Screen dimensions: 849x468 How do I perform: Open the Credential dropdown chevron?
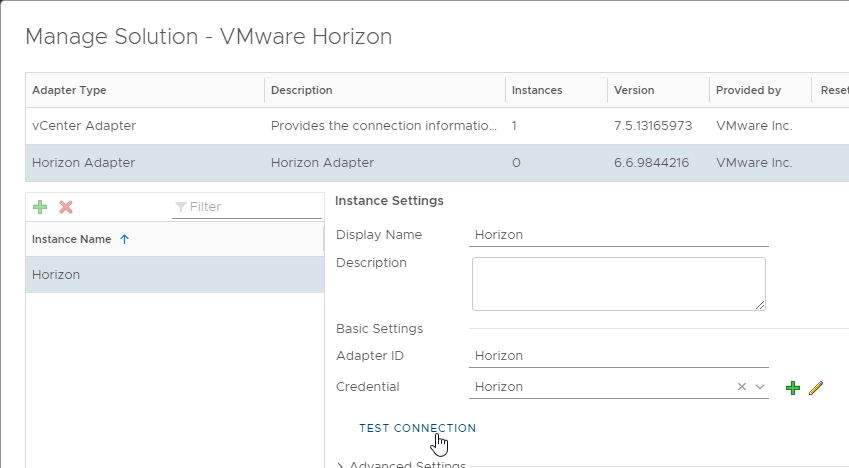click(760, 387)
